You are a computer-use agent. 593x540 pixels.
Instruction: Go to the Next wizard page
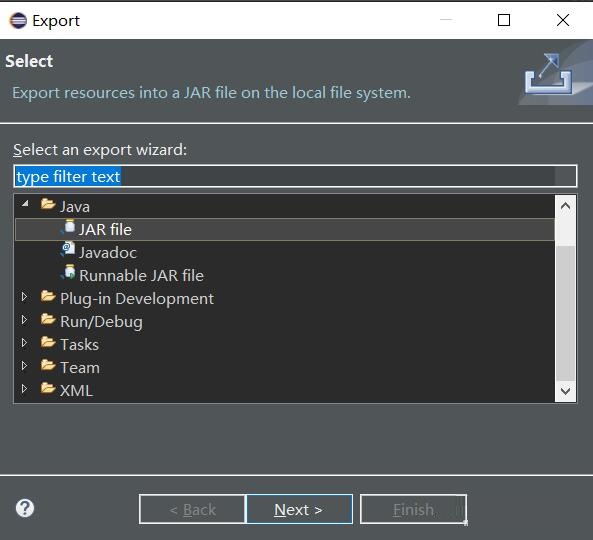tap(299, 509)
